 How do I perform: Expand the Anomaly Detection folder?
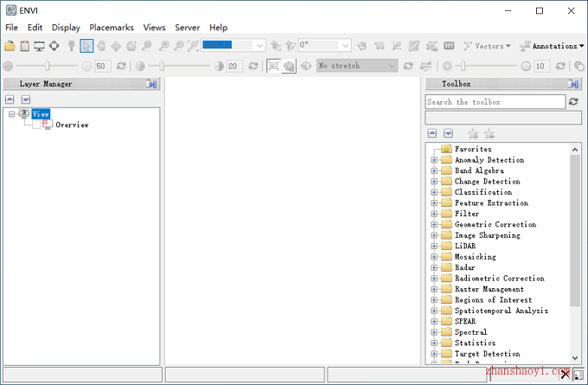click(x=434, y=160)
